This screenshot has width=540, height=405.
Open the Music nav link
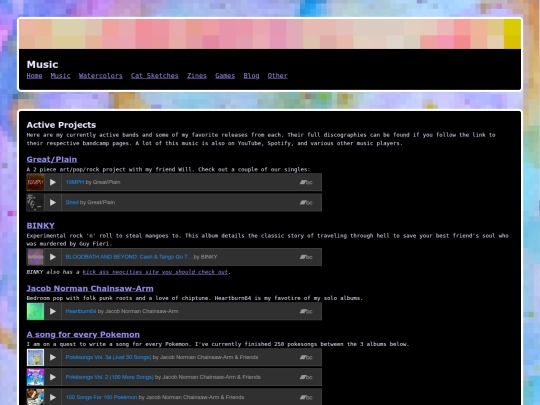[x=61, y=76]
